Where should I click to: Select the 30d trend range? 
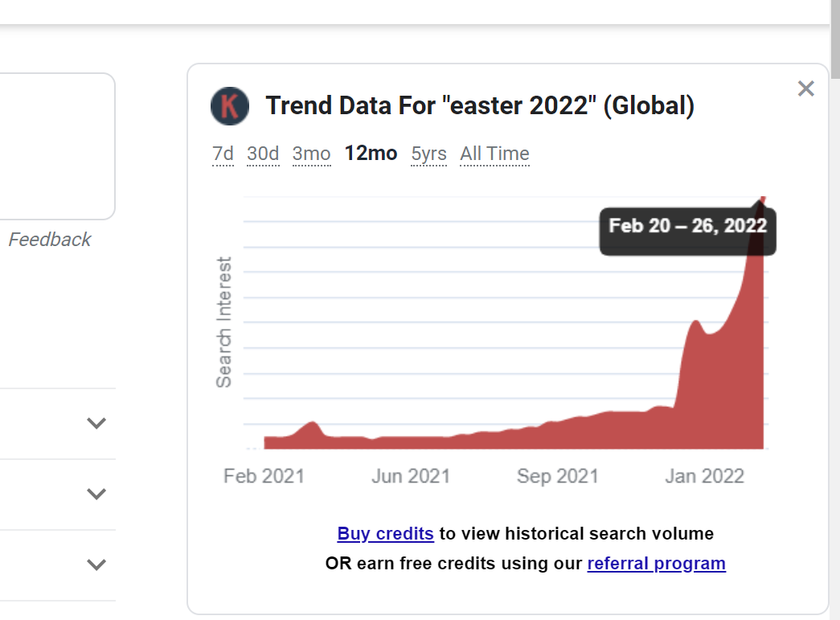click(x=263, y=154)
